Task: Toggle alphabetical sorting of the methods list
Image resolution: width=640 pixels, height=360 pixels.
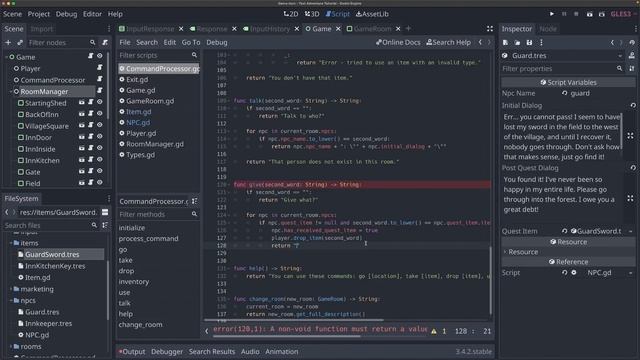Action: pyautogui.click(x=195, y=201)
